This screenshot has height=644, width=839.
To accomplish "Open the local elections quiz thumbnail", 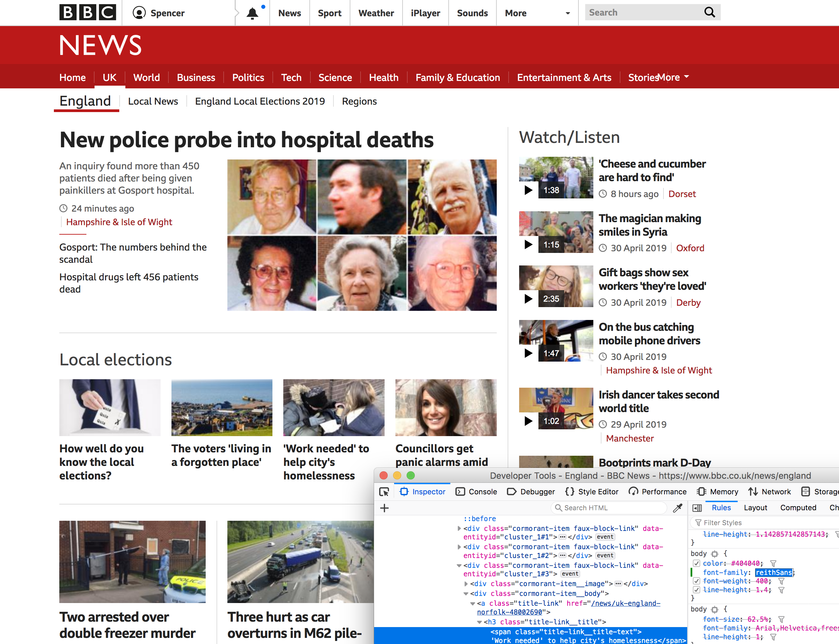I will pos(110,407).
